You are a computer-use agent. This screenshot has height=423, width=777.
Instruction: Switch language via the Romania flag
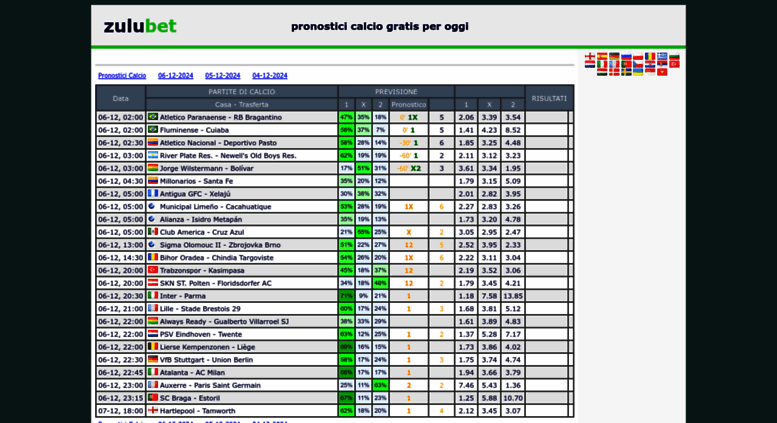pyautogui.click(x=650, y=56)
